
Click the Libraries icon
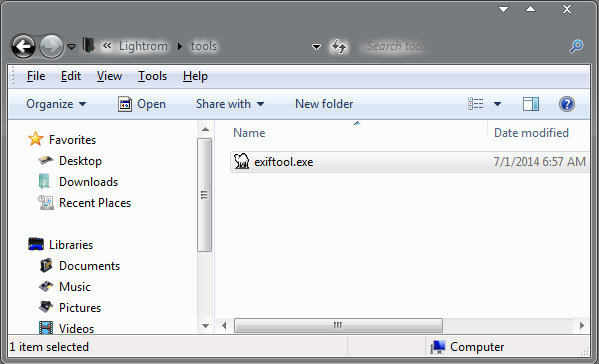36,244
